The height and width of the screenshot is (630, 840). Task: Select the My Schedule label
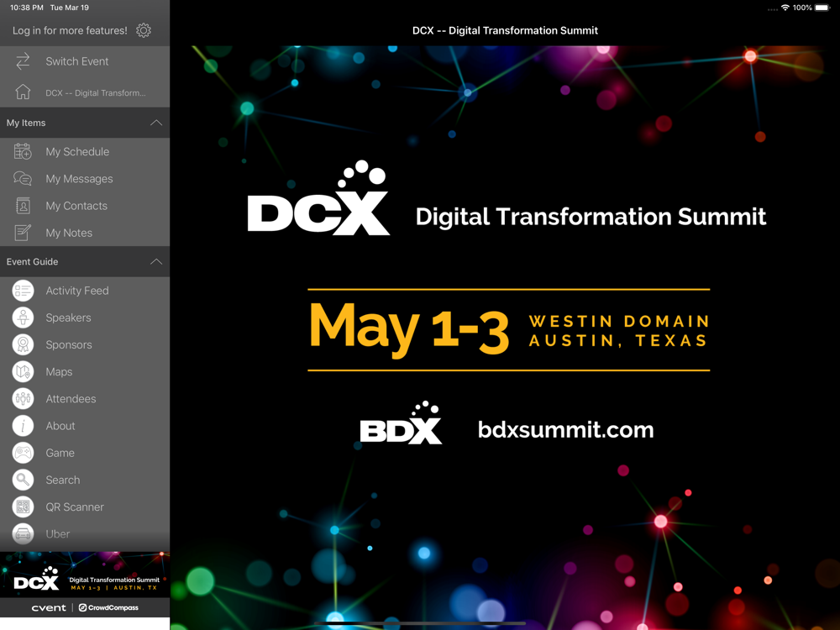pyautogui.click(x=77, y=152)
